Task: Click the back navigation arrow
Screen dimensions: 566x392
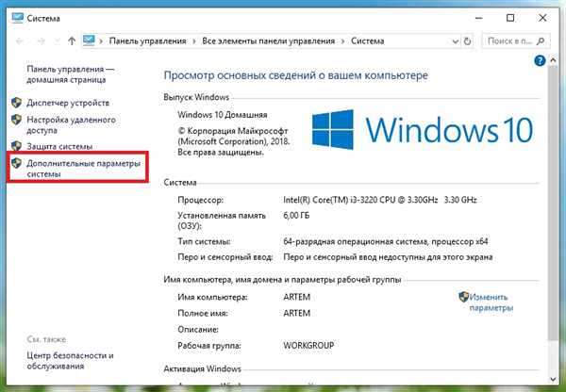Action: point(20,41)
